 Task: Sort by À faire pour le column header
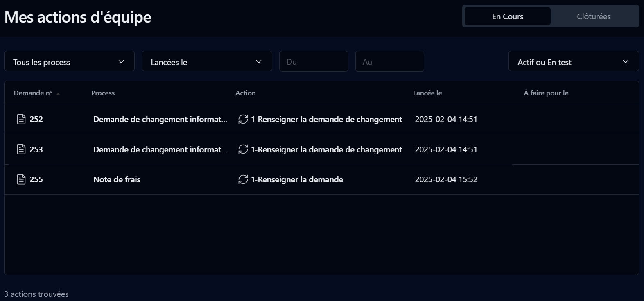point(546,93)
